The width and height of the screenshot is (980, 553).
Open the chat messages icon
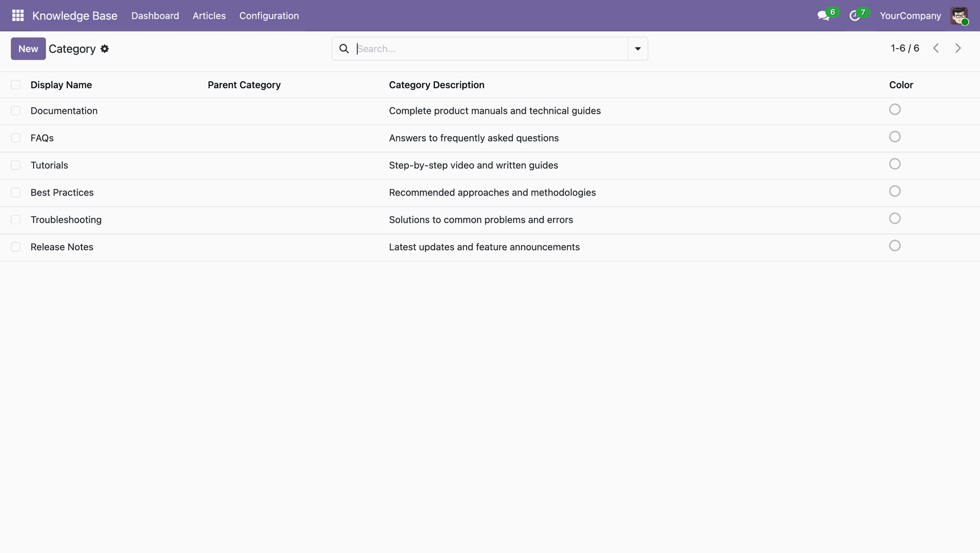(823, 16)
